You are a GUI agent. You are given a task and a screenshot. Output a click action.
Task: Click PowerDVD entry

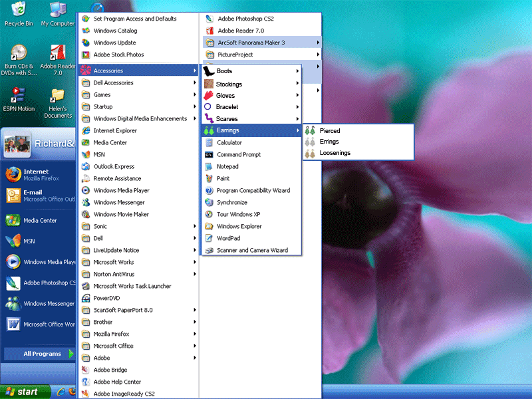[x=138, y=298]
